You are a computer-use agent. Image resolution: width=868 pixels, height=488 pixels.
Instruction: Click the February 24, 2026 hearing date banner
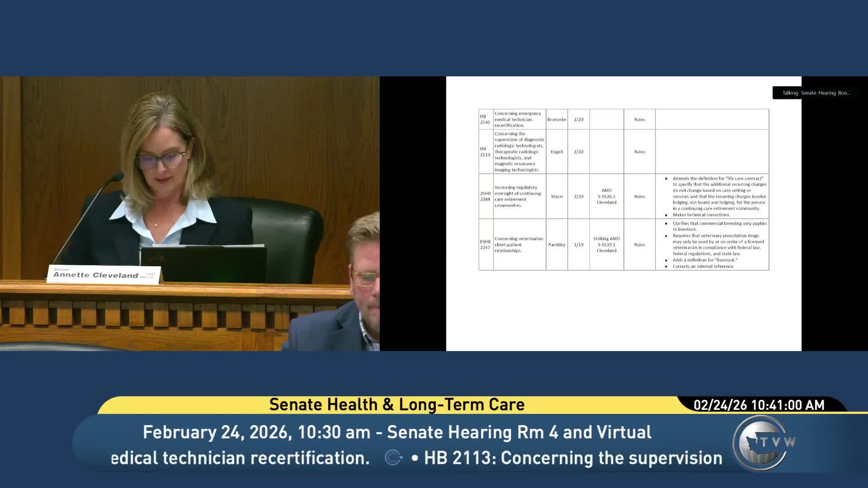396,432
